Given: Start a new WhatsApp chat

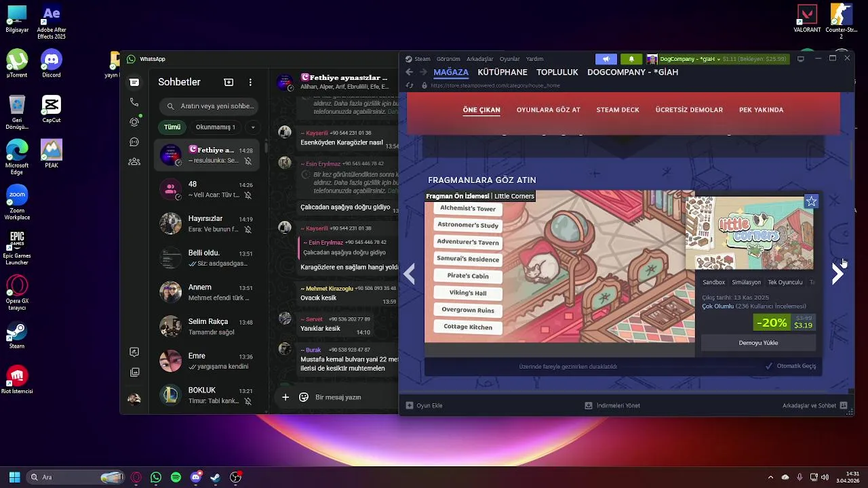Looking at the screenshot, I should pos(229,82).
